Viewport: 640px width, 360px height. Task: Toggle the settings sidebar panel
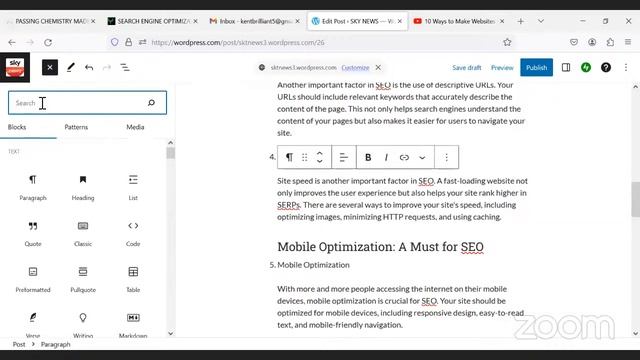pos(566,67)
